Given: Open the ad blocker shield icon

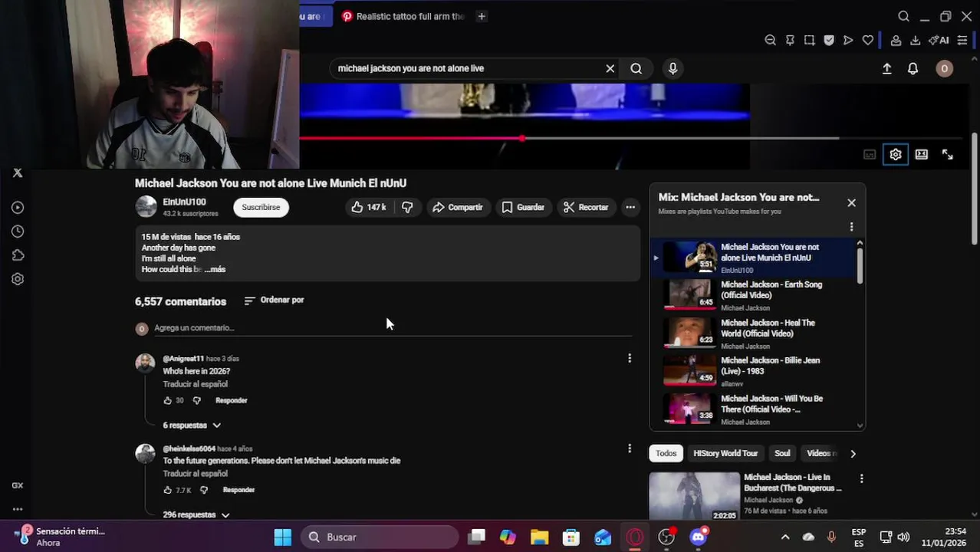Looking at the screenshot, I should (x=829, y=41).
